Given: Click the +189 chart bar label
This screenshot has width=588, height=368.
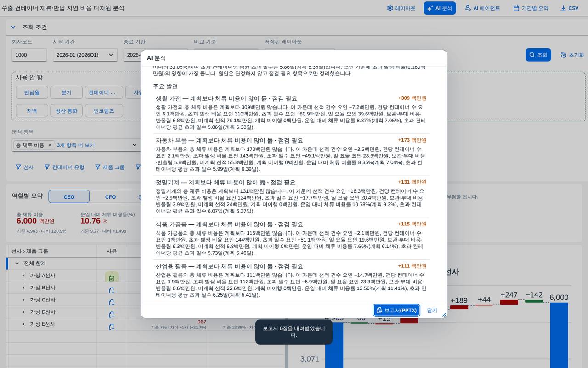Looking at the screenshot, I should [459, 300].
